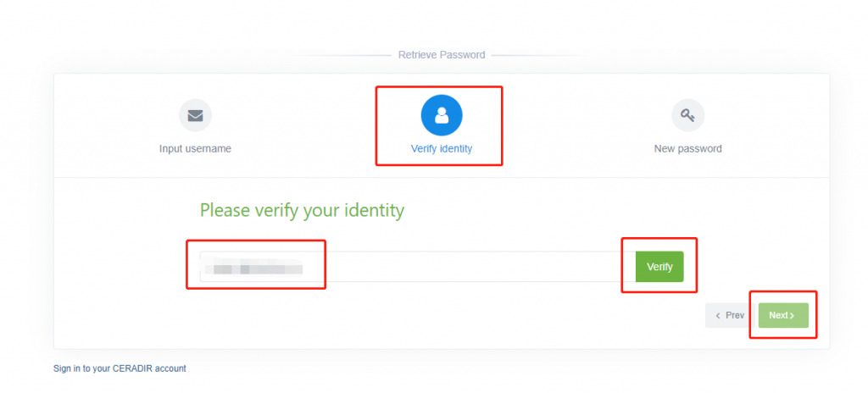Click the right chevron inside Next button

tap(793, 316)
